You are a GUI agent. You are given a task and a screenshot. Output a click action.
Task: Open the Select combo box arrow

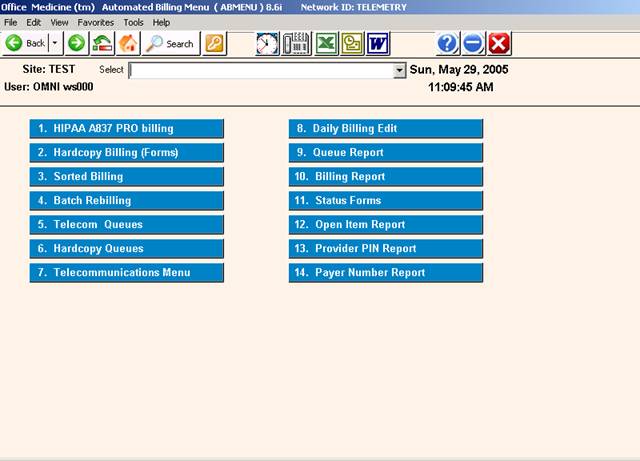400,71
